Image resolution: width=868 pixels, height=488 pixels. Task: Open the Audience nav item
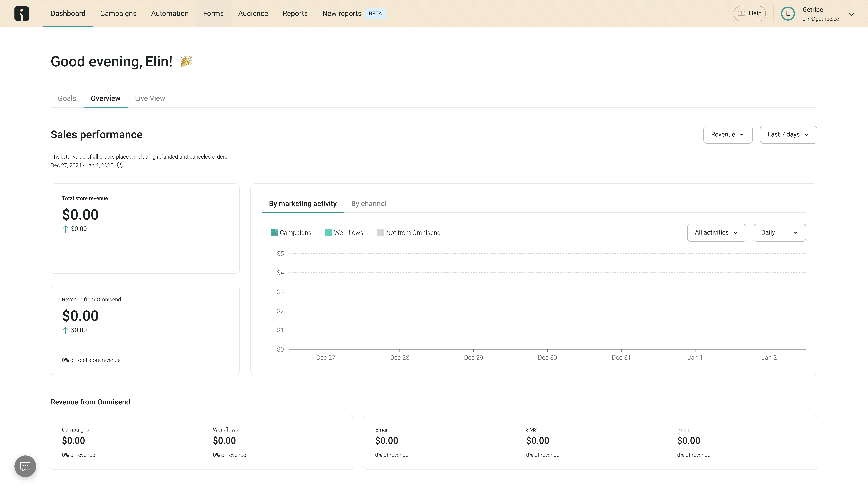pyautogui.click(x=253, y=13)
